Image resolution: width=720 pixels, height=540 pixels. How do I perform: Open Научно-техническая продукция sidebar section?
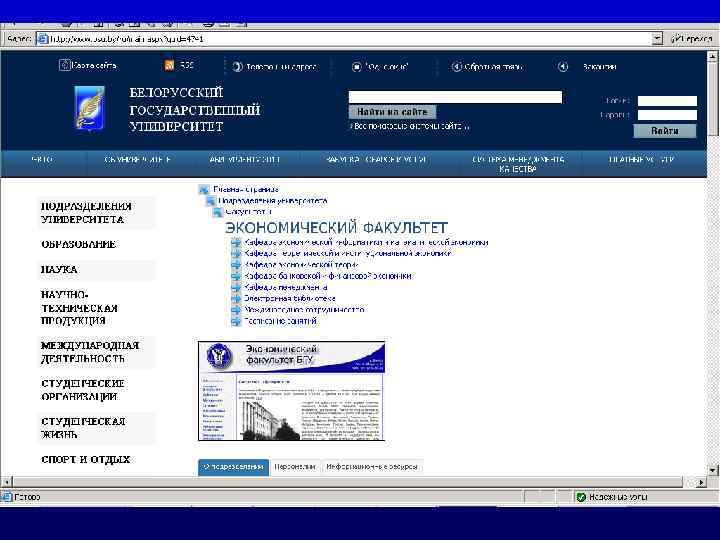(79, 308)
